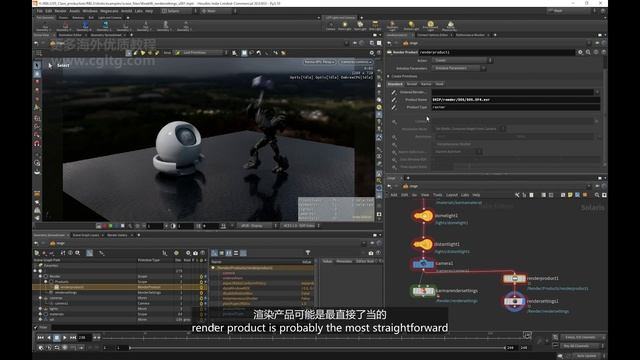Toggle the Product Name edit pencil
The image size is (640, 360).
(x=394, y=100)
